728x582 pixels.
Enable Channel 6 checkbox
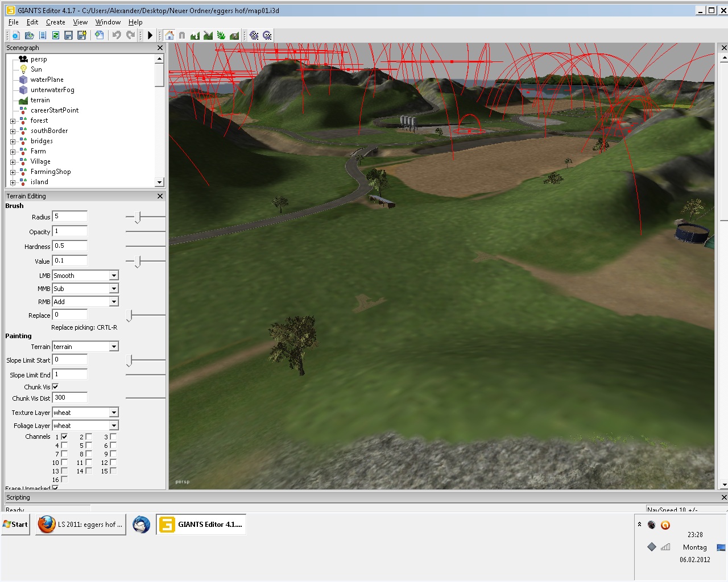pyautogui.click(x=113, y=445)
